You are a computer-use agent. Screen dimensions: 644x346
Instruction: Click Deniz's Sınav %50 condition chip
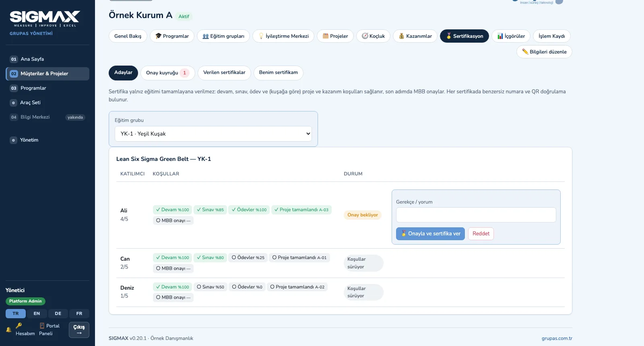click(211, 287)
